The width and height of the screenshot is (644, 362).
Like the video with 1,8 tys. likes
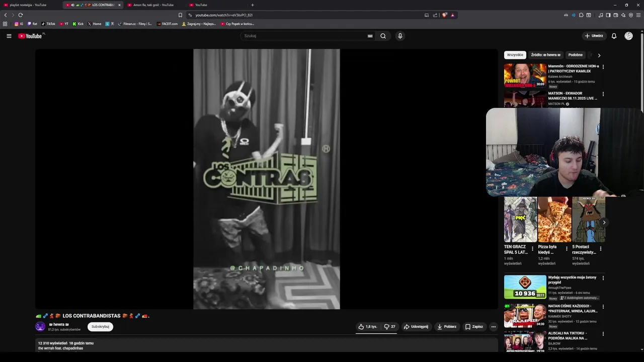[367, 326]
